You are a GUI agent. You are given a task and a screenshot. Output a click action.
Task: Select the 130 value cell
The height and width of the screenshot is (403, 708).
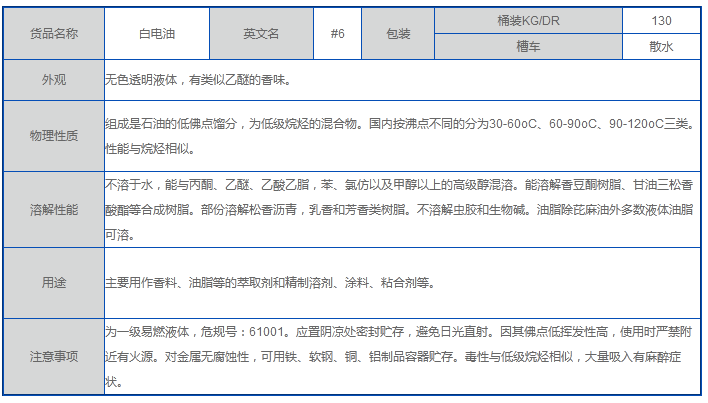[661, 21]
